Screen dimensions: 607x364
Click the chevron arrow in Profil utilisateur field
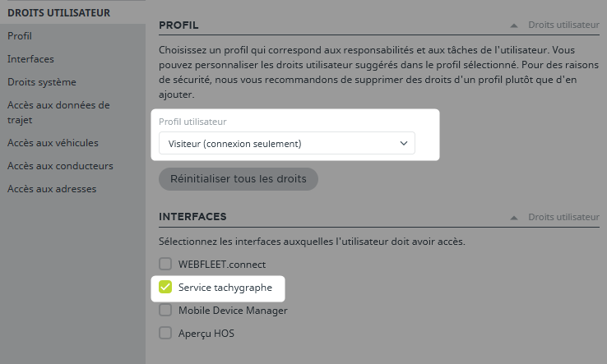[403, 144]
